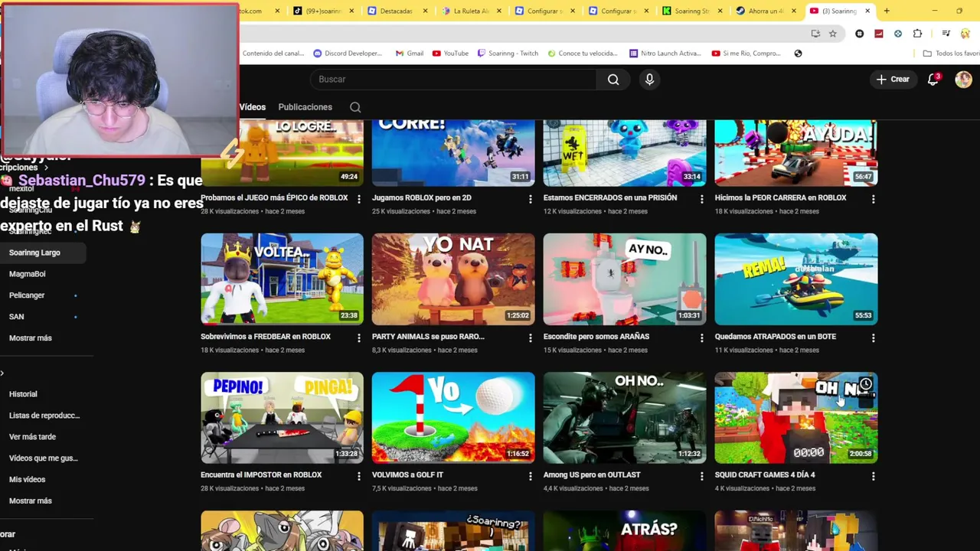
Task: Open 'Vídeos que me gustan' in sidebar
Action: tap(44, 458)
